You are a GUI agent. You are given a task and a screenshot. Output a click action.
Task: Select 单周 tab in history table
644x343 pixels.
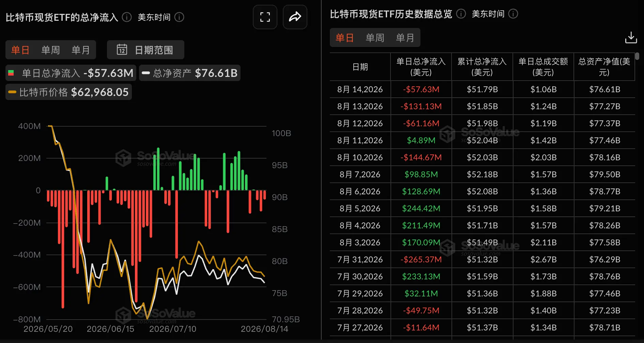[375, 37]
